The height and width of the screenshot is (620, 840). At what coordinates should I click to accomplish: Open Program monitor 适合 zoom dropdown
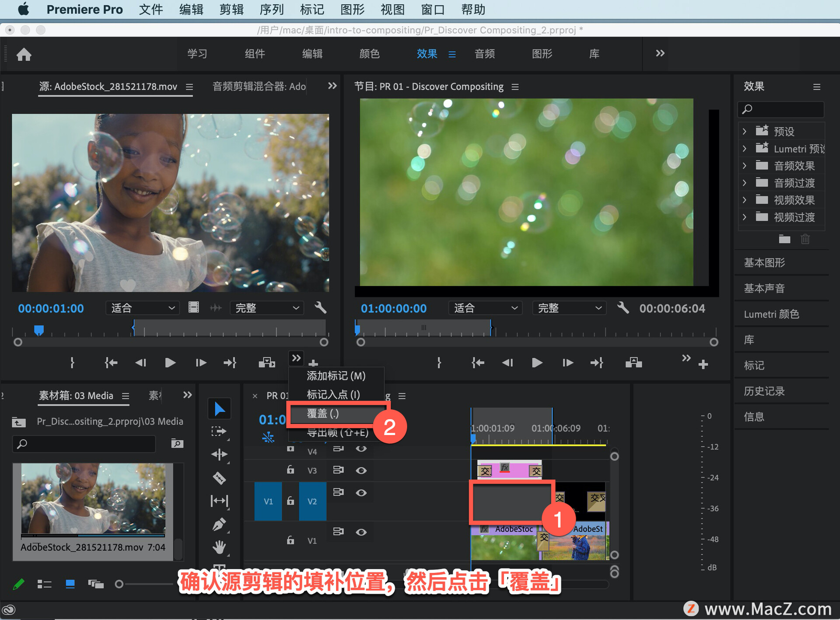tap(486, 308)
